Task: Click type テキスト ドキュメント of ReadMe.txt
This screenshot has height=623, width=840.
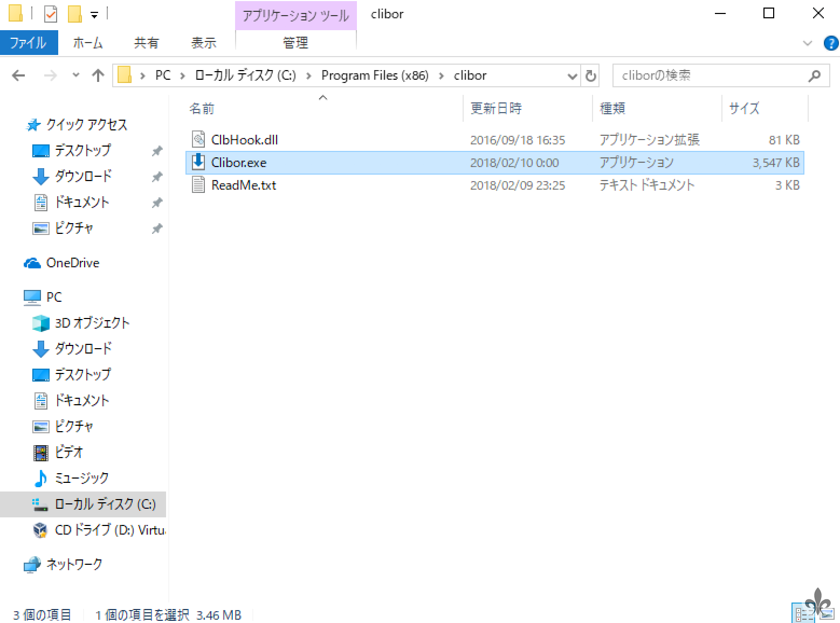Action: tap(647, 185)
